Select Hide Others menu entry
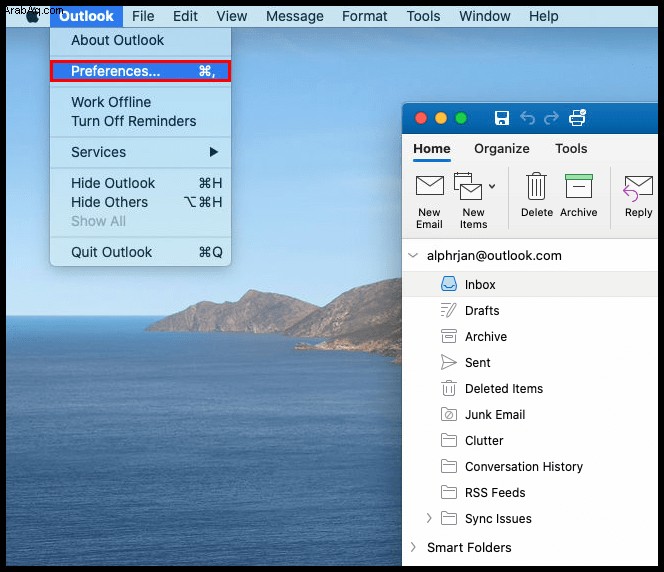The height and width of the screenshot is (572, 664). tap(141, 202)
